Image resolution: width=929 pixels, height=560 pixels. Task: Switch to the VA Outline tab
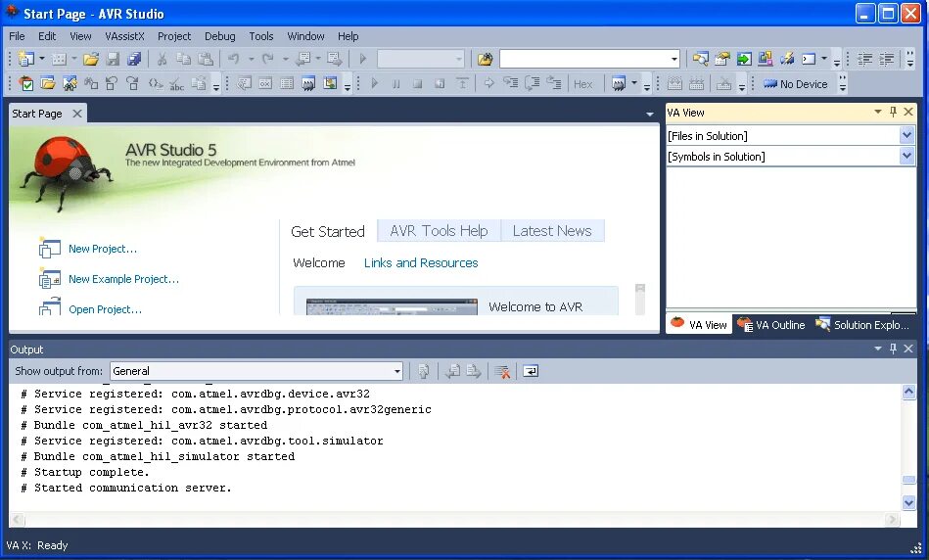pyautogui.click(x=771, y=325)
